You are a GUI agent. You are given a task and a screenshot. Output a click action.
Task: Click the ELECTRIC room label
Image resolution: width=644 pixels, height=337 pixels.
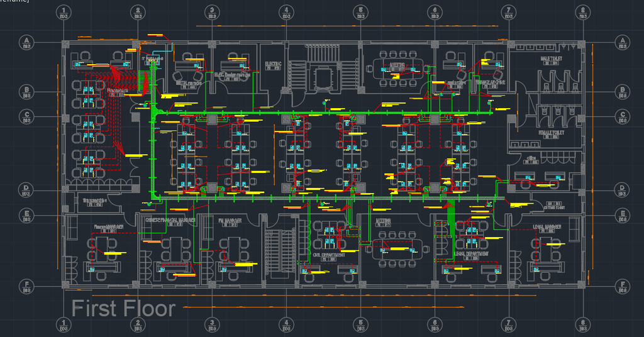[273, 64]
